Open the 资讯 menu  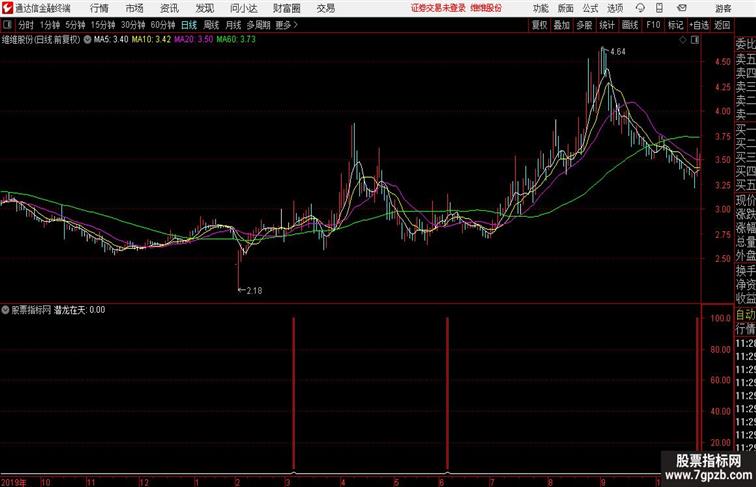click(x=169, y=8)
